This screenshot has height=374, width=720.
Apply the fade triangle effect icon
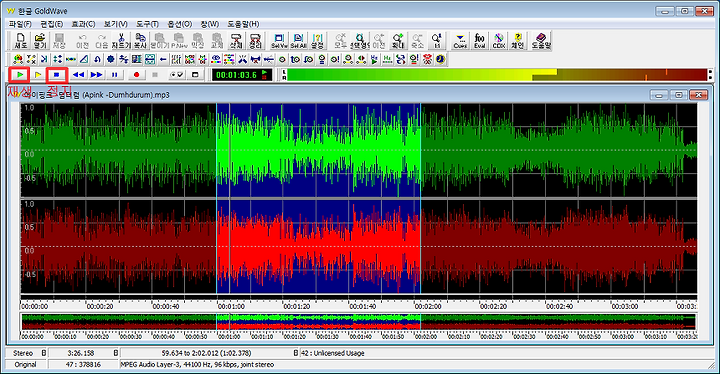click(x=84, y=59)
